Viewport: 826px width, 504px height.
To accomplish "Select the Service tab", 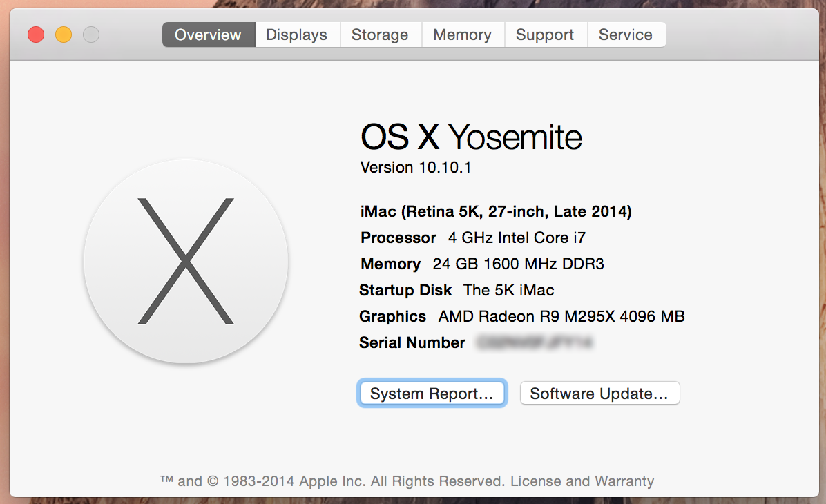I will click(x=626, y=35).
